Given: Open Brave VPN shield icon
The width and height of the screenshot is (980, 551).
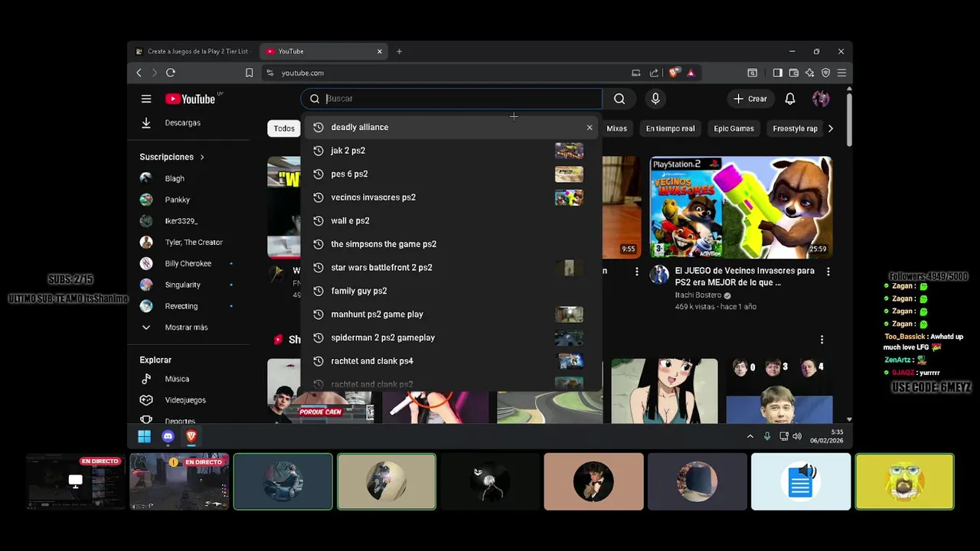Looking at the screenshot, I should click(825, 73).
